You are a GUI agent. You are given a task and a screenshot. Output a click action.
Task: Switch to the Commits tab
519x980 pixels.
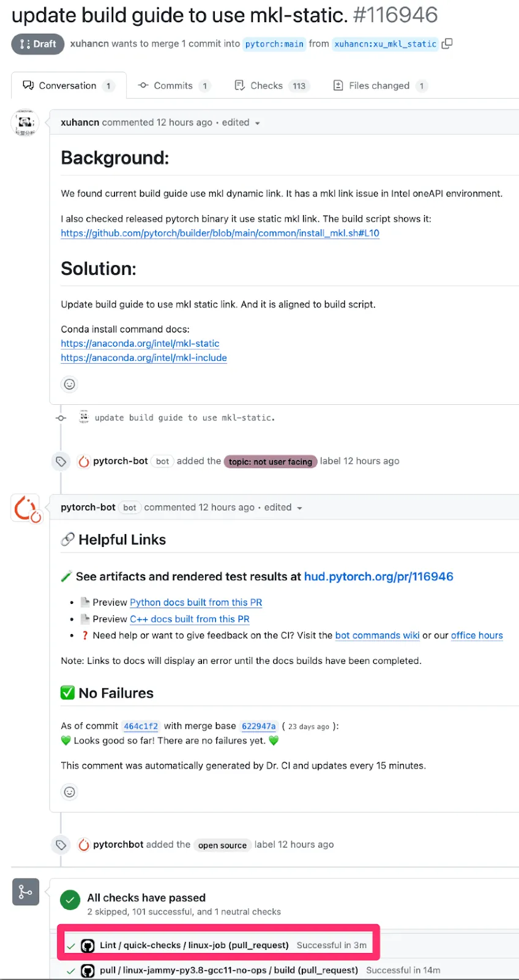[173, 86]
